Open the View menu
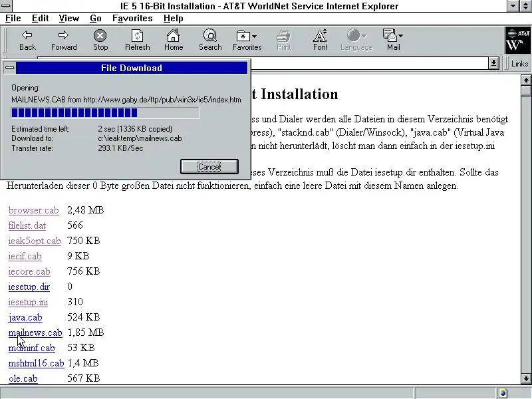532x399 pixels. tap(69, 19)
